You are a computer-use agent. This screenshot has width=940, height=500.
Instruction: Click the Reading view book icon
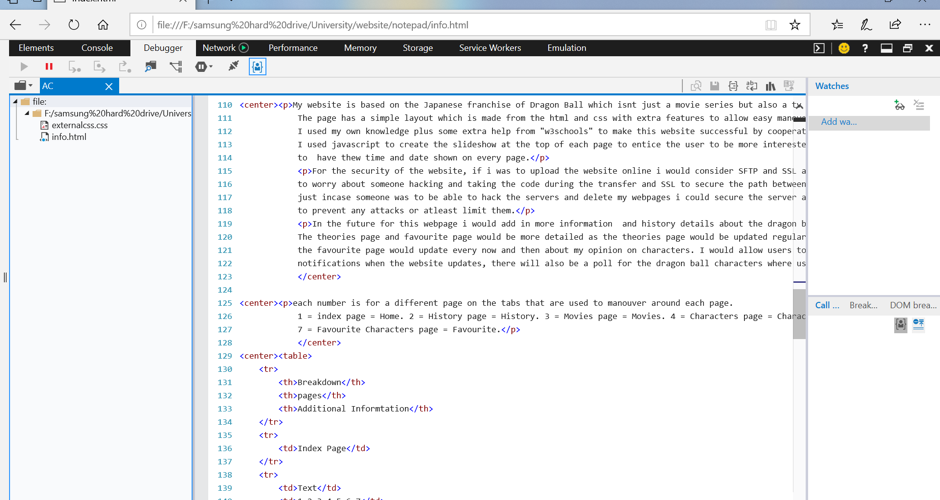tap(771, 25)
